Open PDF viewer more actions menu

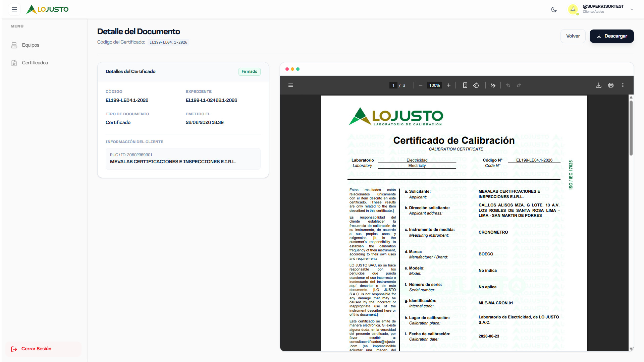(623, 85)
